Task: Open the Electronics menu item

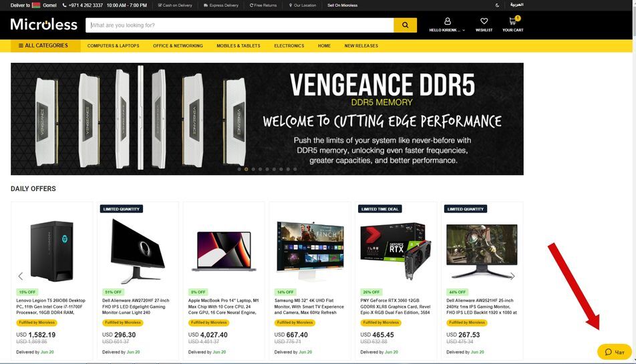Action: (289, 46)
